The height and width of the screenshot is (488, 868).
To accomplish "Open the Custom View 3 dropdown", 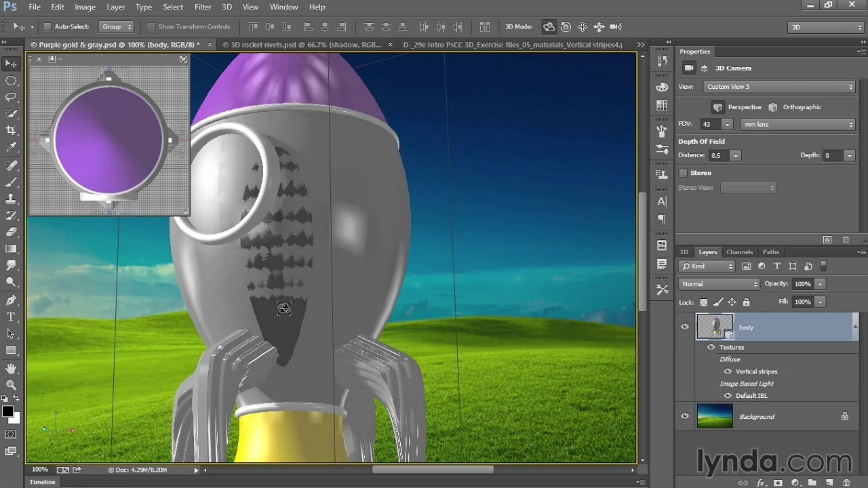I will pos(779,87).
